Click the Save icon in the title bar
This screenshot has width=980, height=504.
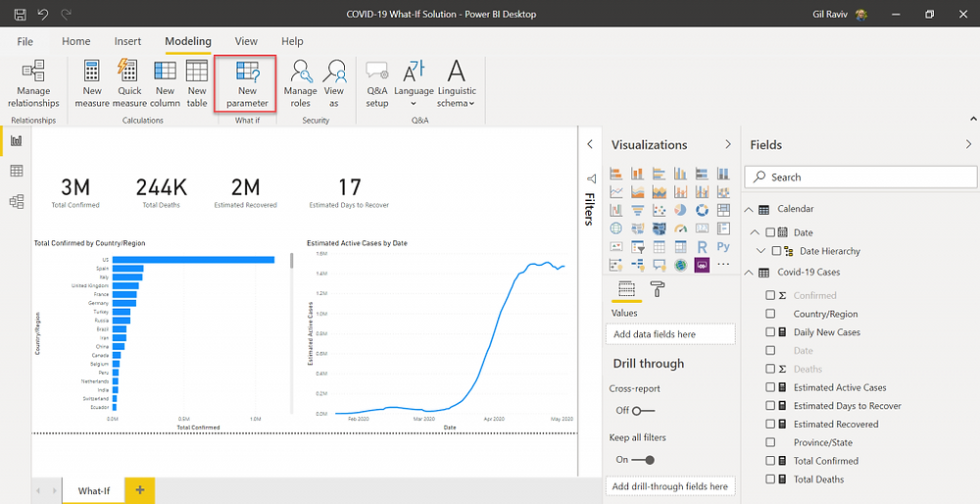(x=20, y=14)
